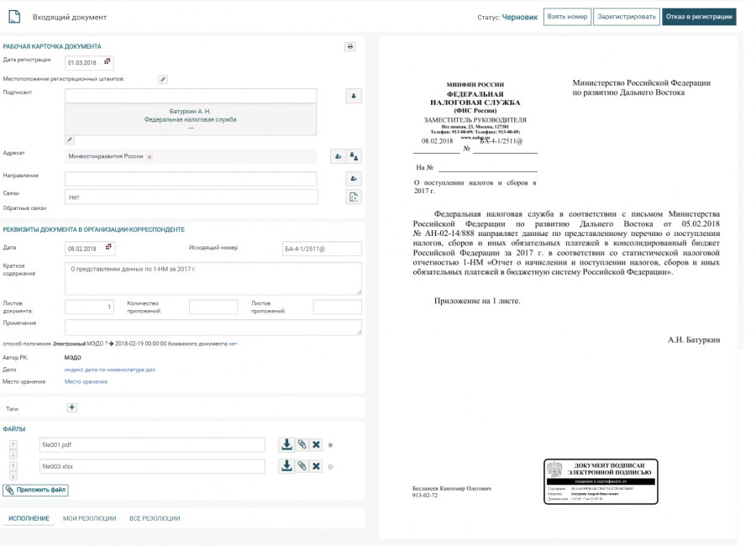
Task: Open the links document icon beside Связи field
Action: click(x=354, y=197)
